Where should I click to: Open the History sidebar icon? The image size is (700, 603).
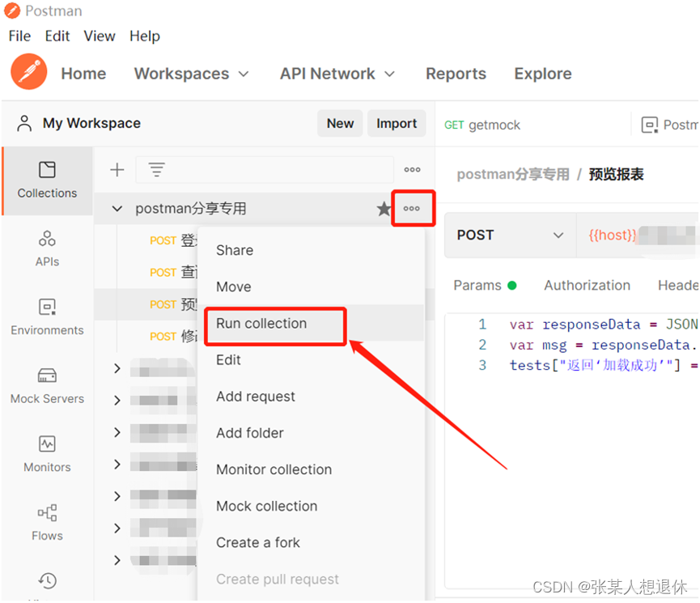click(x=47, y=580)
